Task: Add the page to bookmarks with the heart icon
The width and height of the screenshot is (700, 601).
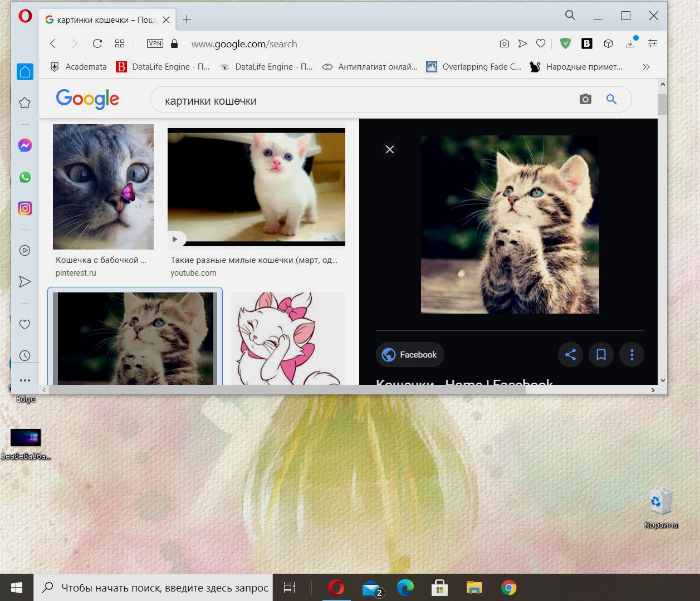Action: [x=541, y=43]
